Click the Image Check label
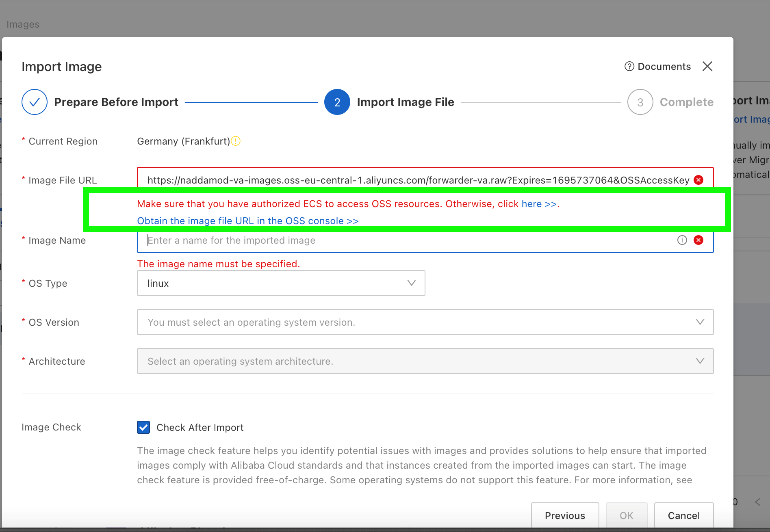 51,427
